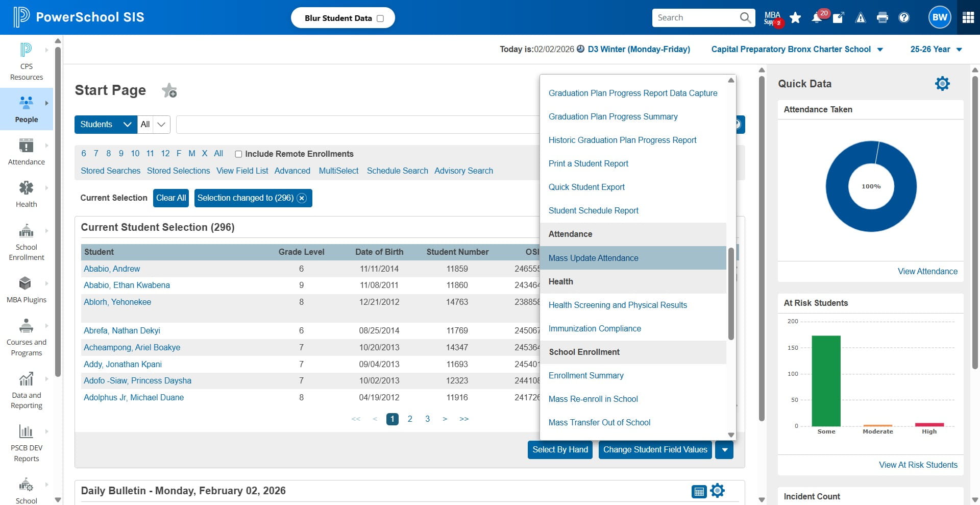
Task: Open Daily Bulletin settings gear
Action: coord(718,491)
